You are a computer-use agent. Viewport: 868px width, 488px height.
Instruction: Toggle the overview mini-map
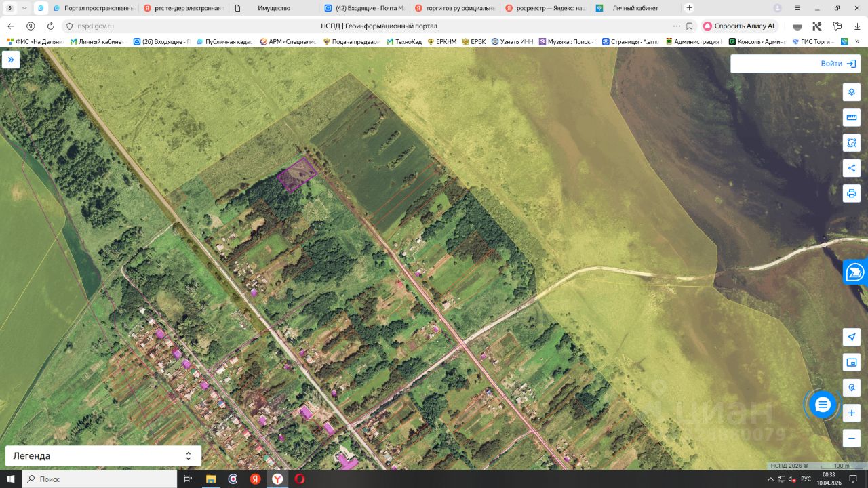tap(852, 363)
